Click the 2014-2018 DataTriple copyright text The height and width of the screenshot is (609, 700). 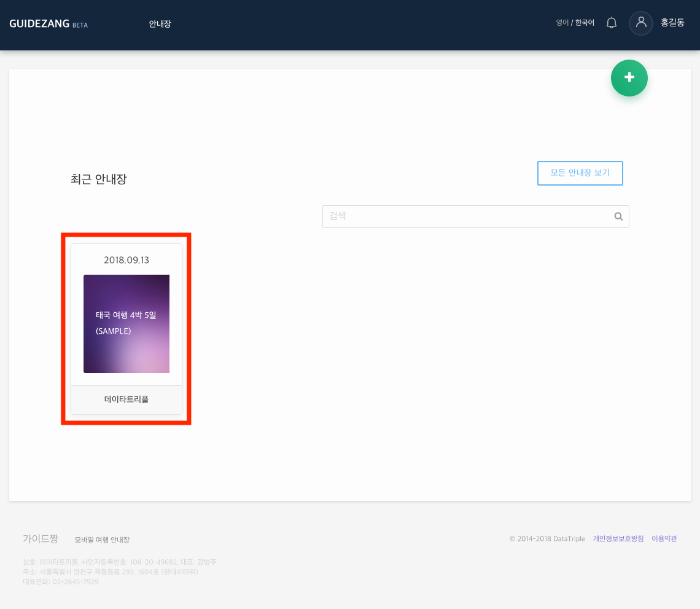(547, 539)
